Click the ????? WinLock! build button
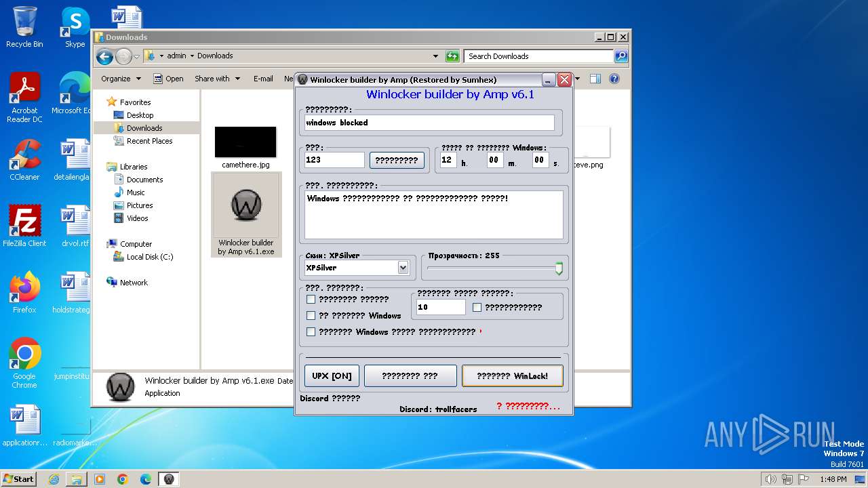This screenshot has width=868, height=488. pyautogui.click(x=512, y=375)
